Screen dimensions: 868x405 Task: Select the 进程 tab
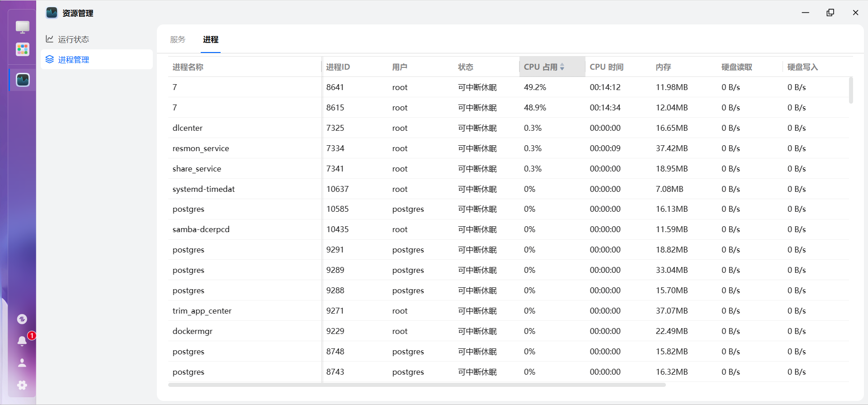(211, 39)
